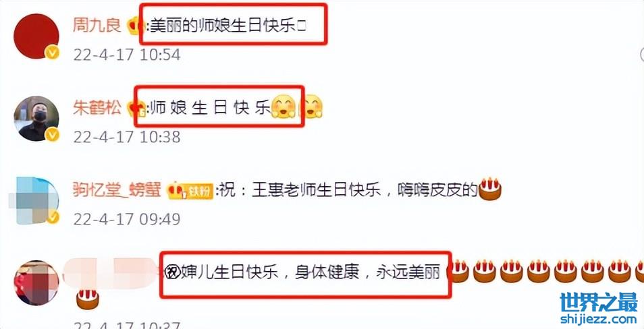Viewport: 644px width, 329px height.
Task: Open 周九良's red profile avatar
Action: coord(36,36)
